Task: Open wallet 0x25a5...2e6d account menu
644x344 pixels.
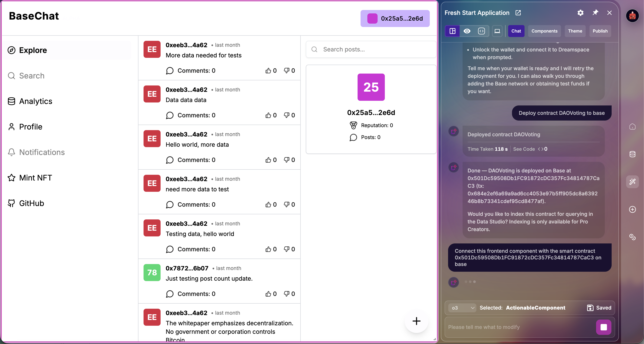Action: [x=395, y=18]
